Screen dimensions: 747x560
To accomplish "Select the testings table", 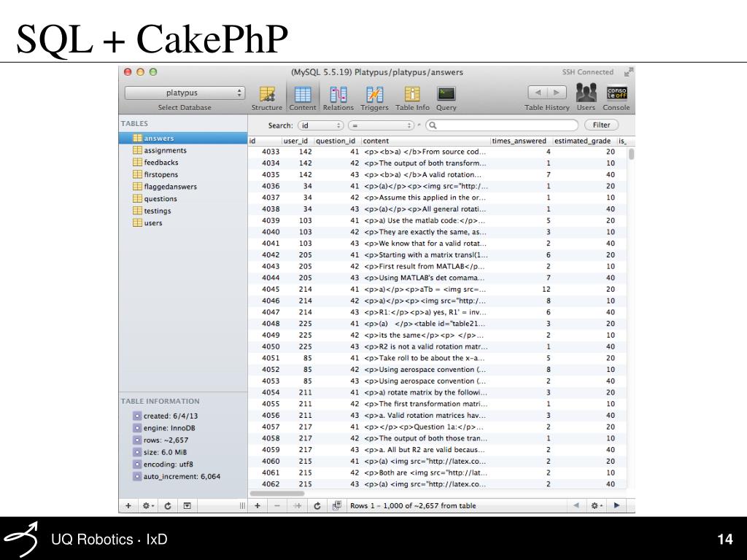I will coord(183,211).
